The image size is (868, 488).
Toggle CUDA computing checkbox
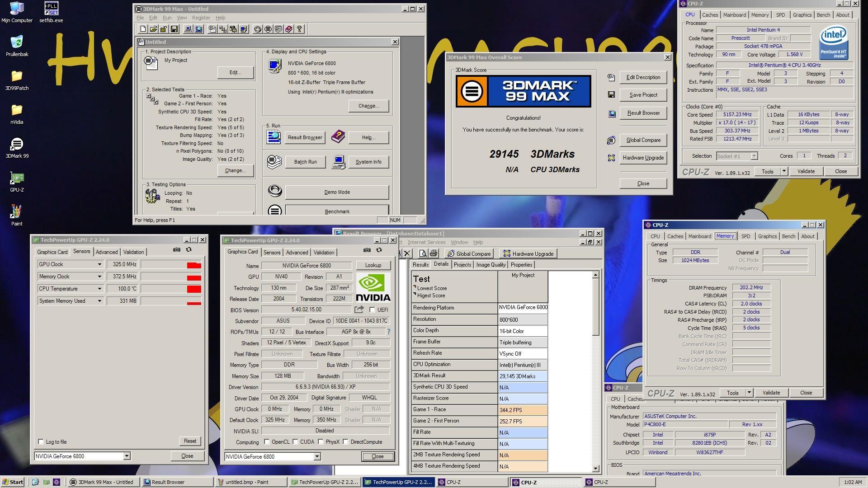(x=295, y=442)
